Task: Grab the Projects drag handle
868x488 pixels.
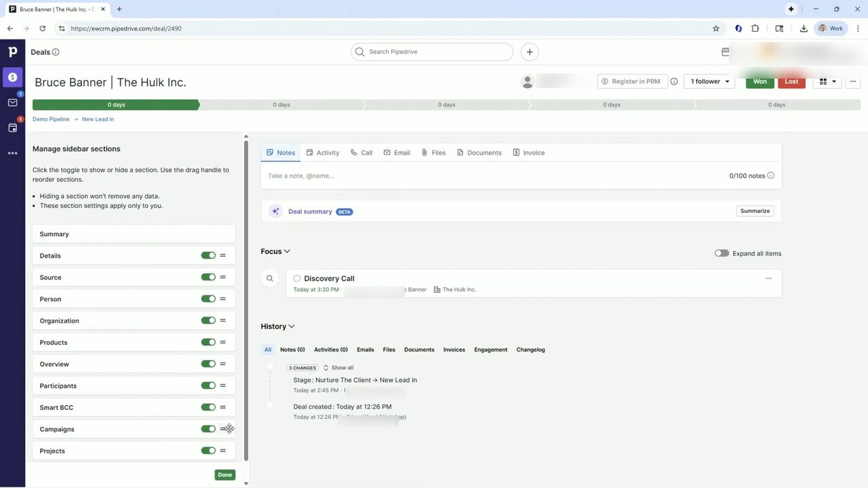Action: coord(222,451)
